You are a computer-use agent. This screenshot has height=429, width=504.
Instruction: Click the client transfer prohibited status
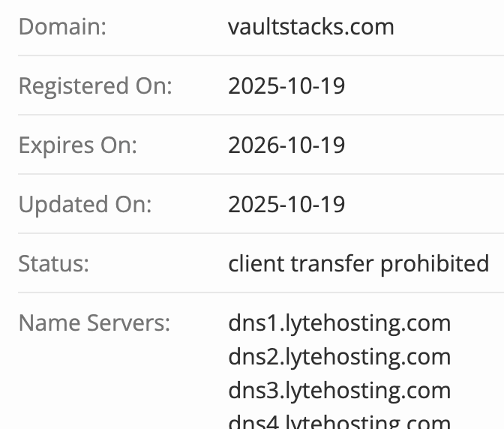point(358,263)
